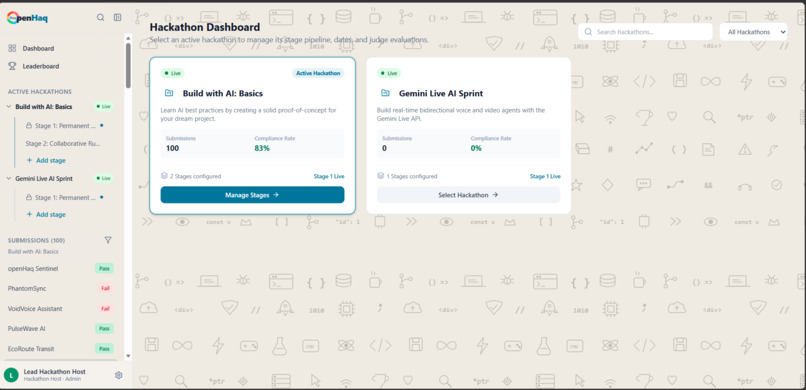806x390 pixels.
Task: Click the sidebar scroll down arrow
Action: tap(128, 356)
